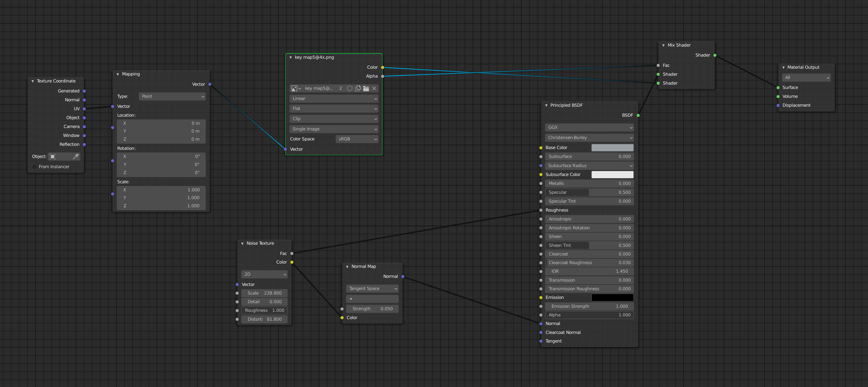Viewport: 868px width, 387px height.
Task: Collapse the Principled BSDF node
Action: click(x=546, y=105)
